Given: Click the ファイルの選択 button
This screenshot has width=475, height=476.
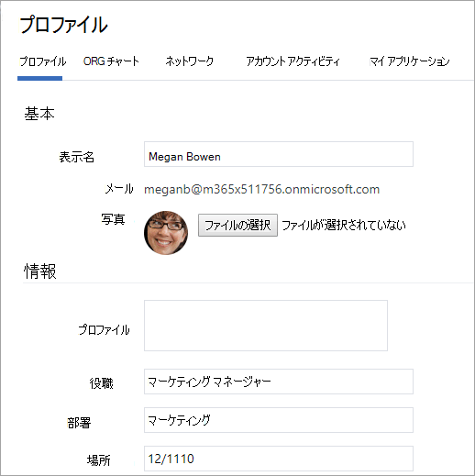Looking at the screenshot, I should (x=237, y=226).
